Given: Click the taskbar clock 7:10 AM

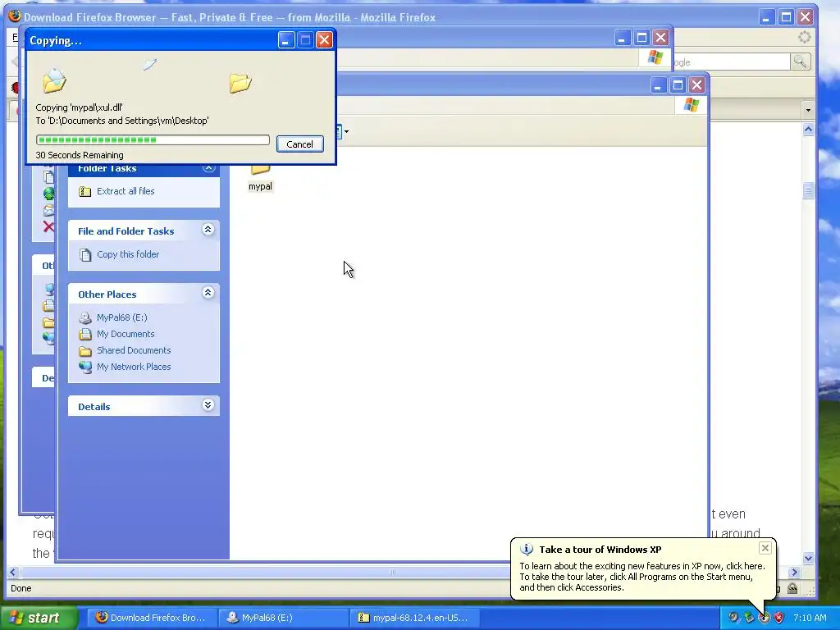Looking at the screenshot, I should [810, 618].
